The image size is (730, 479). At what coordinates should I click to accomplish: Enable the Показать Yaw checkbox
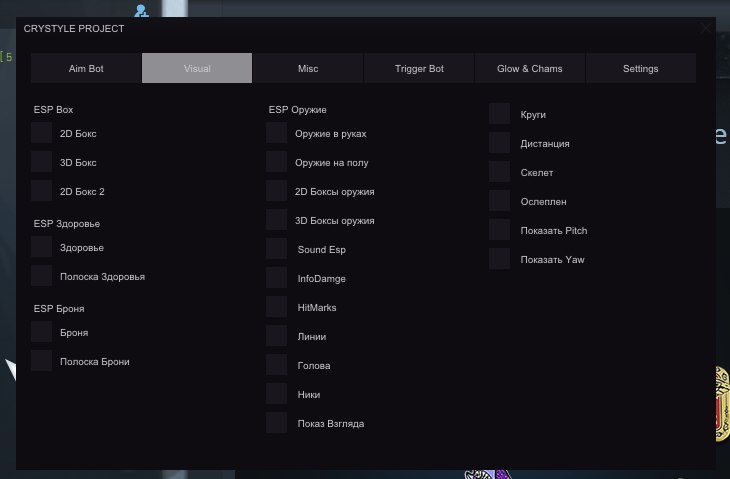click(x=500, y=258)
